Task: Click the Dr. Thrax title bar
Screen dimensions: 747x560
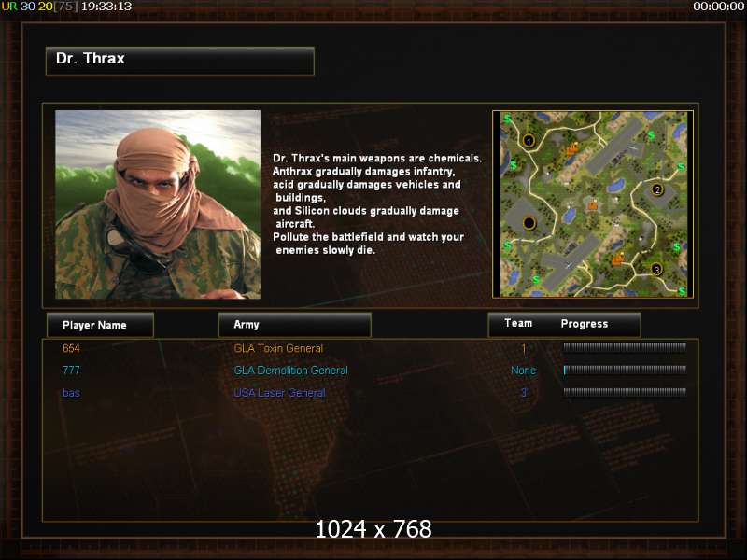Action: pos(180,61)
